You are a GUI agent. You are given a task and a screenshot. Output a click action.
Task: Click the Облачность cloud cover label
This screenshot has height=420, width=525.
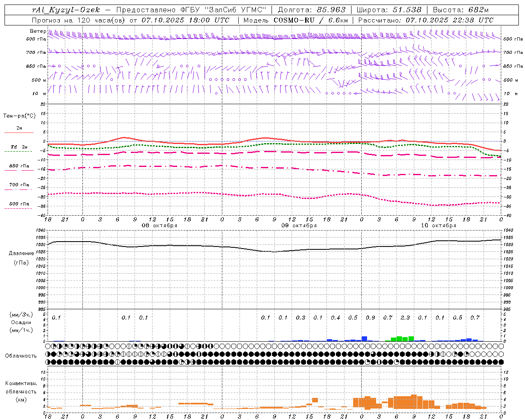click(21, 356)
